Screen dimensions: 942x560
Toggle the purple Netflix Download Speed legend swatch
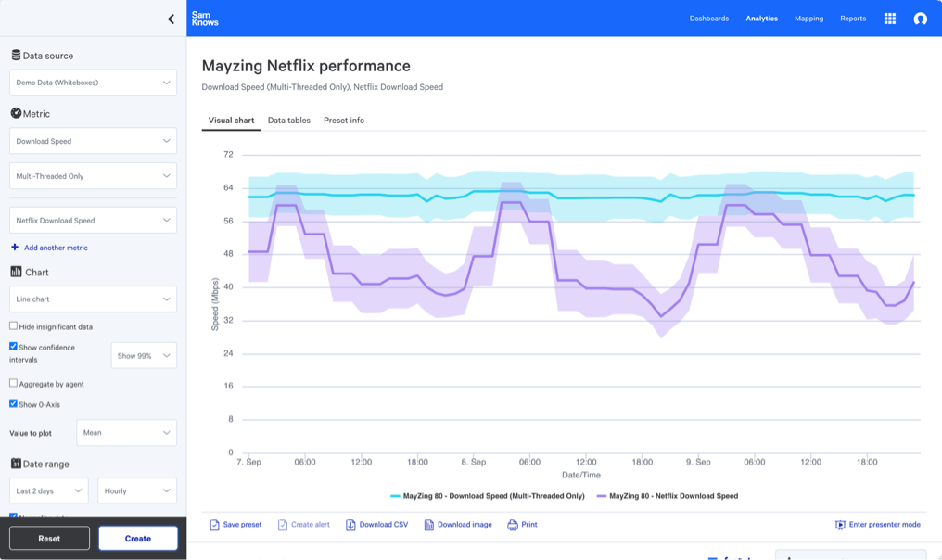point(602,496)
